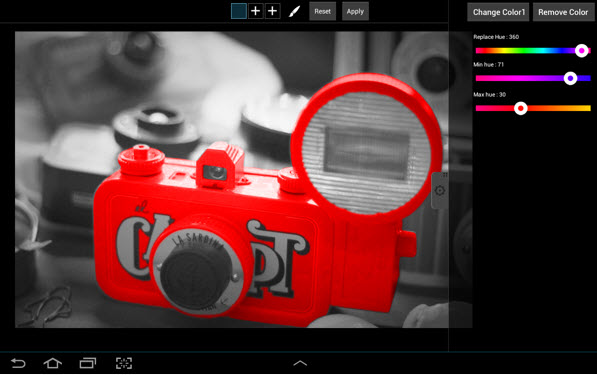
Task: Open the Change Color1 option
Action: coord(498,12)
